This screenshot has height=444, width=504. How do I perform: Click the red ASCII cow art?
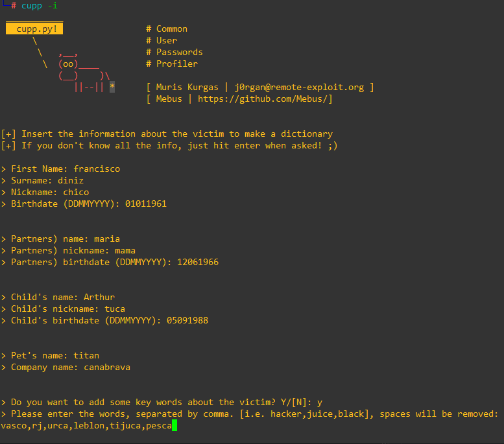click(x=84, y=72)
